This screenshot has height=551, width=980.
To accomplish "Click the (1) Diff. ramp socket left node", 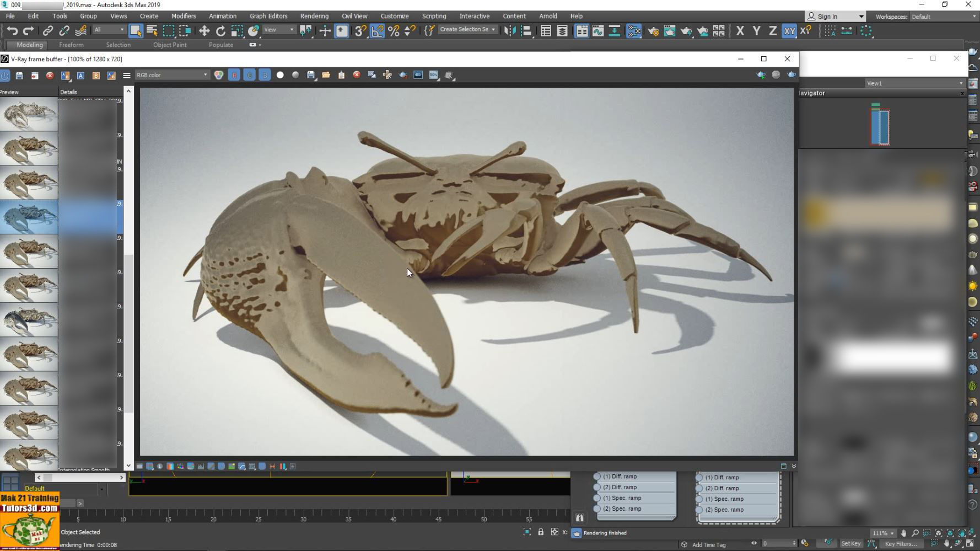I will 597,477.
